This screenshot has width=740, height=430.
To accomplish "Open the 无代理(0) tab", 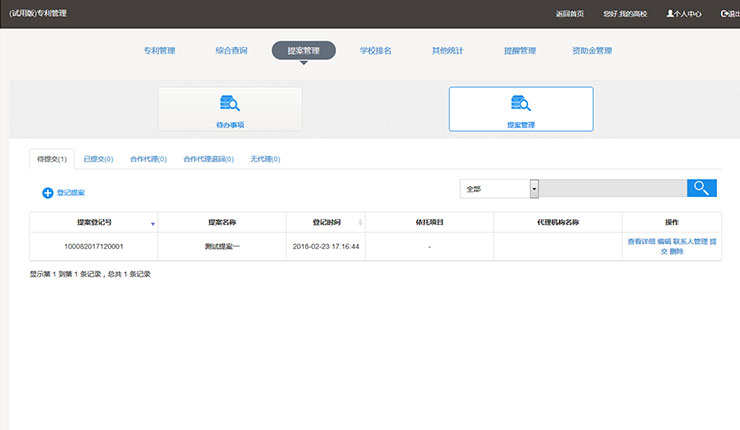I will pos(265,159).
